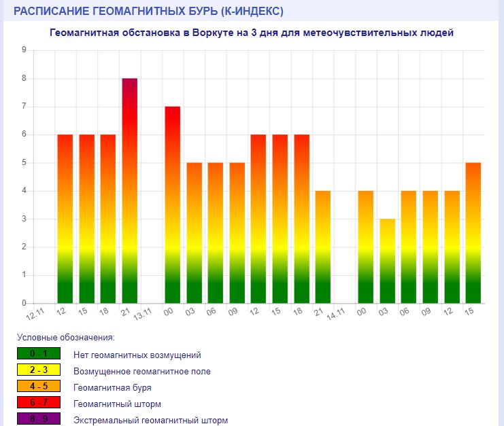Click the tallest bar with K-index 8
Image resolution: width=504 pixels, height=426 pixels.
pyautogui.click(x=130, y=191)
